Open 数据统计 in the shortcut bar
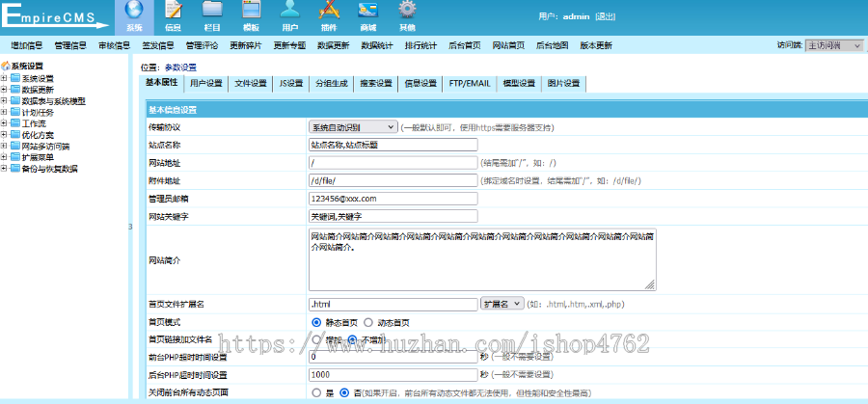Viewport: 868px width, 404px height. tap(377, 46)
